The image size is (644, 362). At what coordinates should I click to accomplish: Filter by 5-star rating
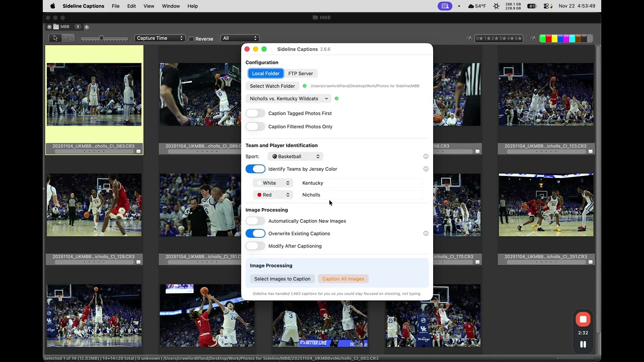[x=518, y=38]
